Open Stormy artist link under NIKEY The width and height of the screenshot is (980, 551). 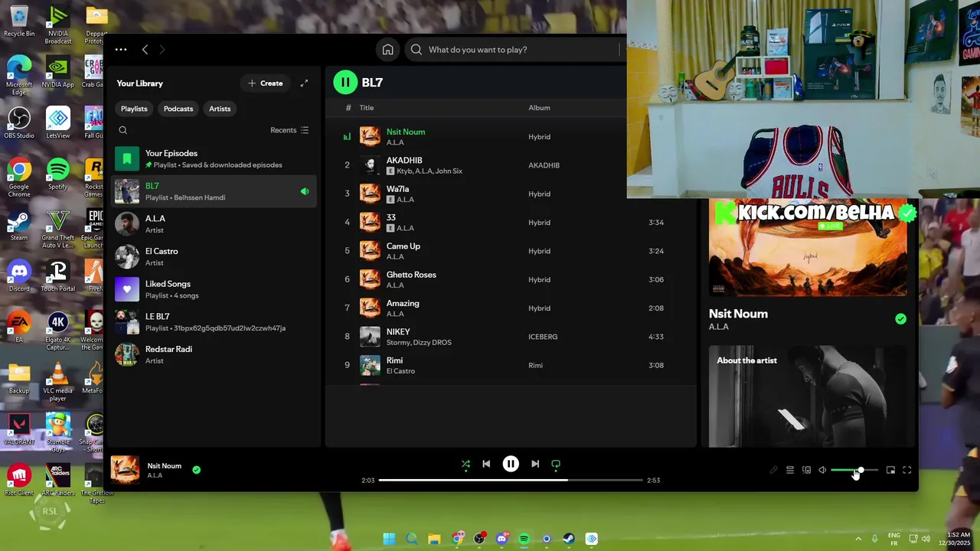click(x=399, y=343)
